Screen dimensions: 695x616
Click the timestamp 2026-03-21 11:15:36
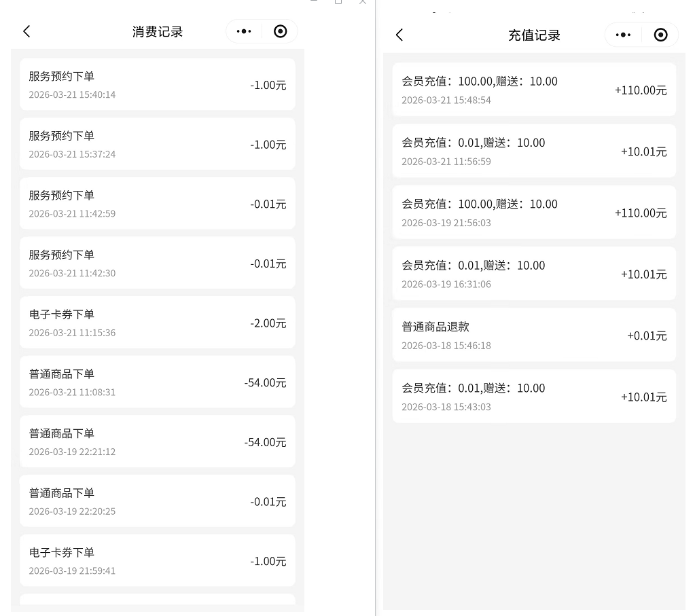click(72, 333)
